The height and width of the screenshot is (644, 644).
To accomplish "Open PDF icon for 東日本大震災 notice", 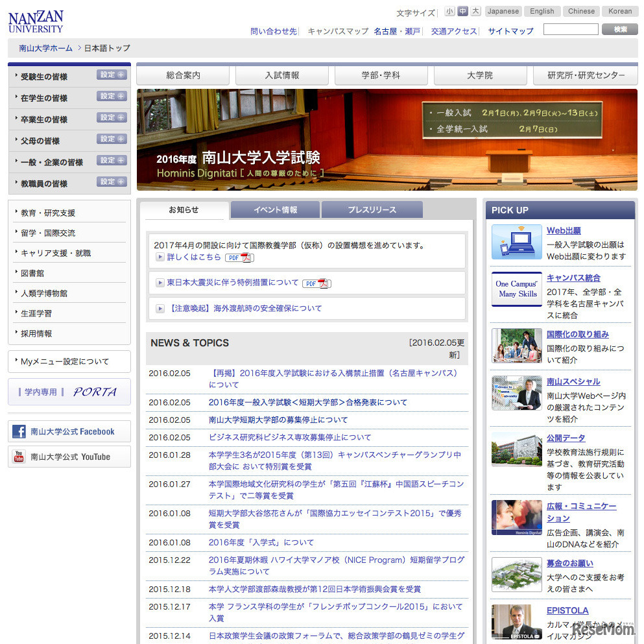I will point(317,283).
